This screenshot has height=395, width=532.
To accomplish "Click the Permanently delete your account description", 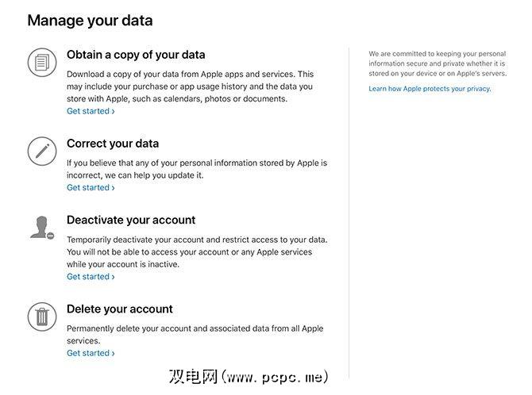I will pos(195,334).
